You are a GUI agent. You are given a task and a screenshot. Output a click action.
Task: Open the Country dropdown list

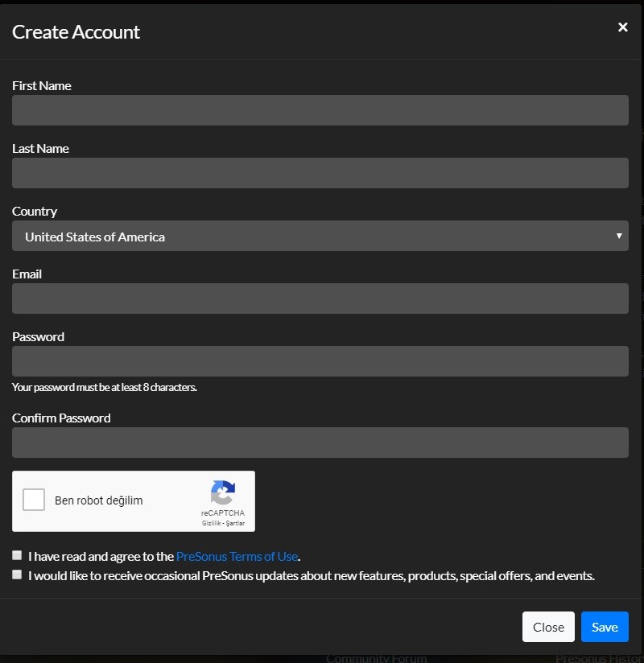(x=320, y=237)
